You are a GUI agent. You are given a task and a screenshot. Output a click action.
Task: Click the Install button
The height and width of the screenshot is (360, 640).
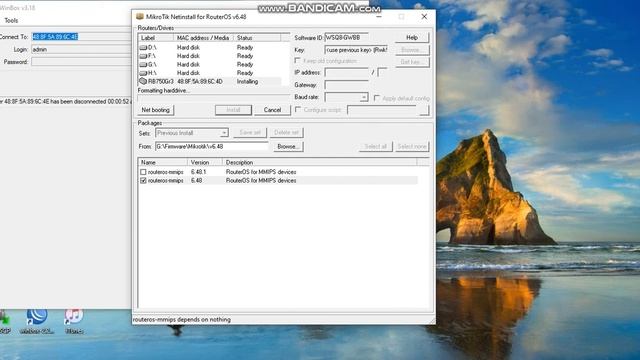(233, 110)
